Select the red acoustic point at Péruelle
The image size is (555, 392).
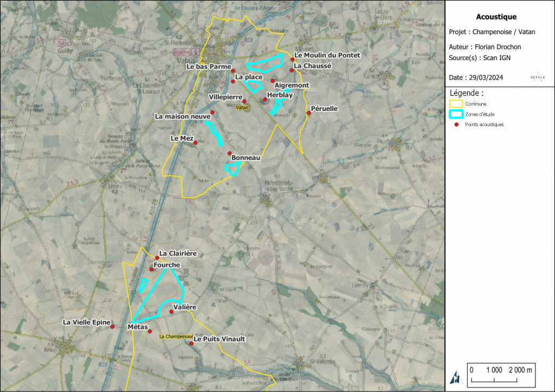tap(309, 113)
